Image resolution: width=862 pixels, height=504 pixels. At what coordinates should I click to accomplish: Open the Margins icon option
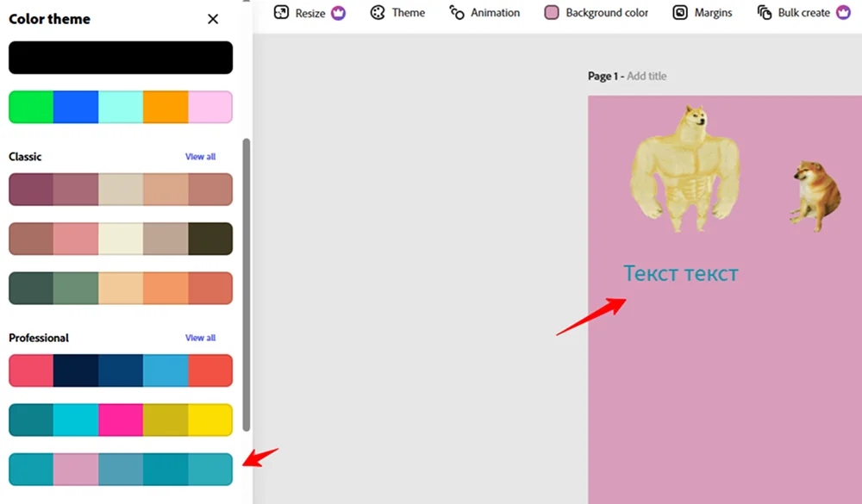(680, 12)
